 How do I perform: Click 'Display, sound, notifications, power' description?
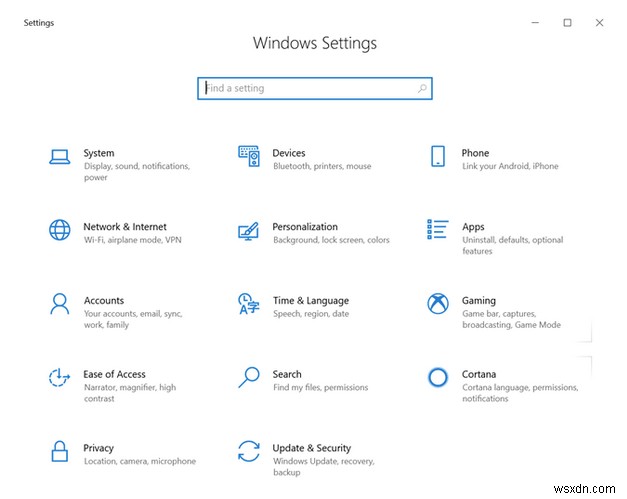(x=137, y=172)
